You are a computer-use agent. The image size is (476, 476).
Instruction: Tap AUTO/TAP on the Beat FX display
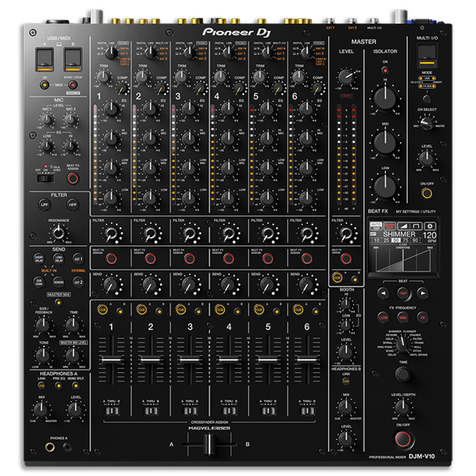click(376, 226)
